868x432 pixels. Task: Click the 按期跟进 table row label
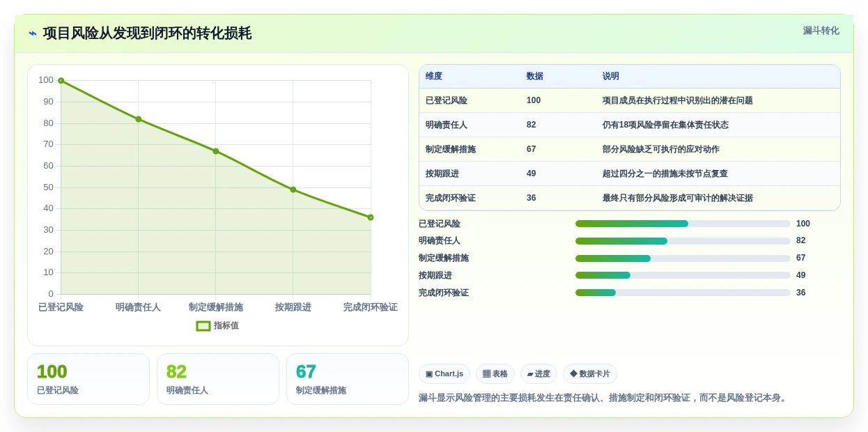click(442, 174)
